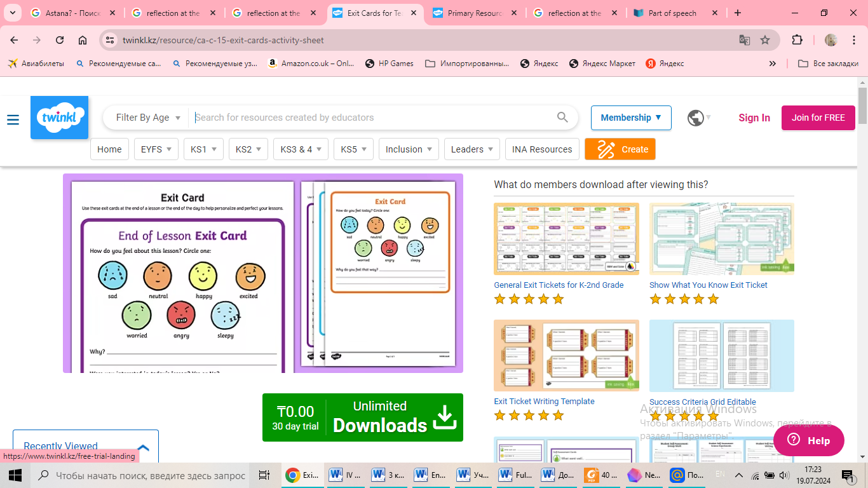Open the Все закладки folder
Viewport: 868px width, 488px height.
click(x=829, y=64)
